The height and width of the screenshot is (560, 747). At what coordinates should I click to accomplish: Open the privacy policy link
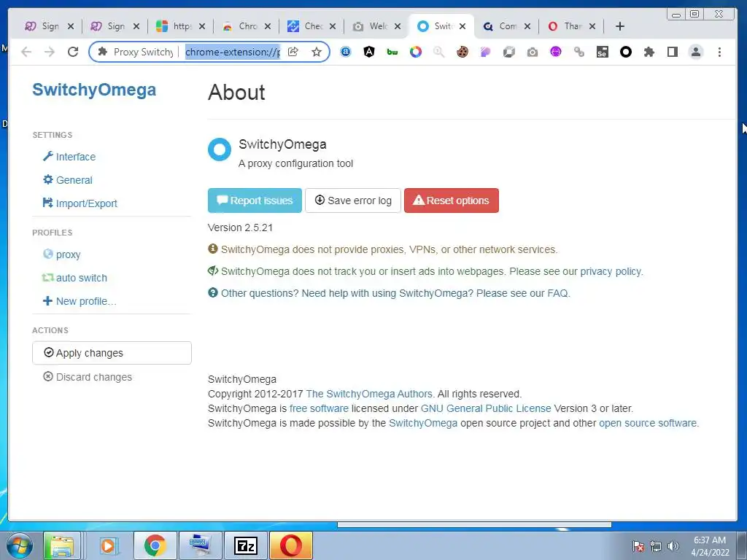(x=611, y=271)
